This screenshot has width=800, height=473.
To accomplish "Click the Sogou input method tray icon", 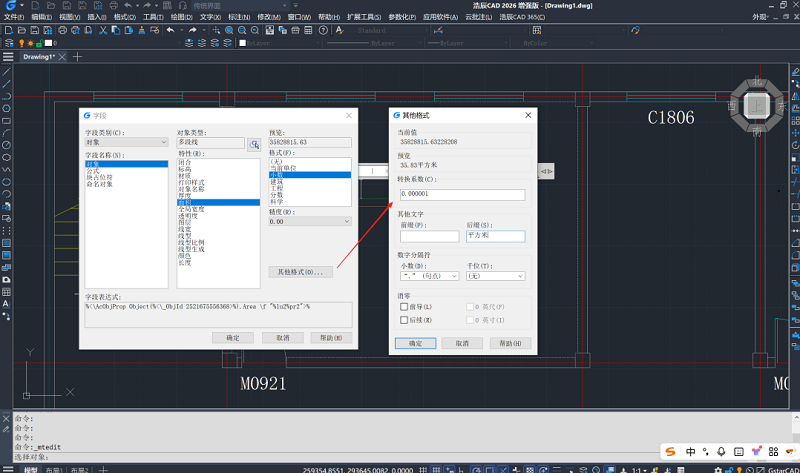I will 670,453.
